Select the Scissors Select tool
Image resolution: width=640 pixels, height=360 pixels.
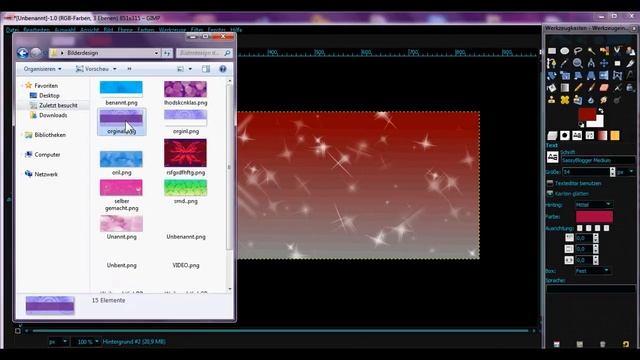(x=617, y=51)
